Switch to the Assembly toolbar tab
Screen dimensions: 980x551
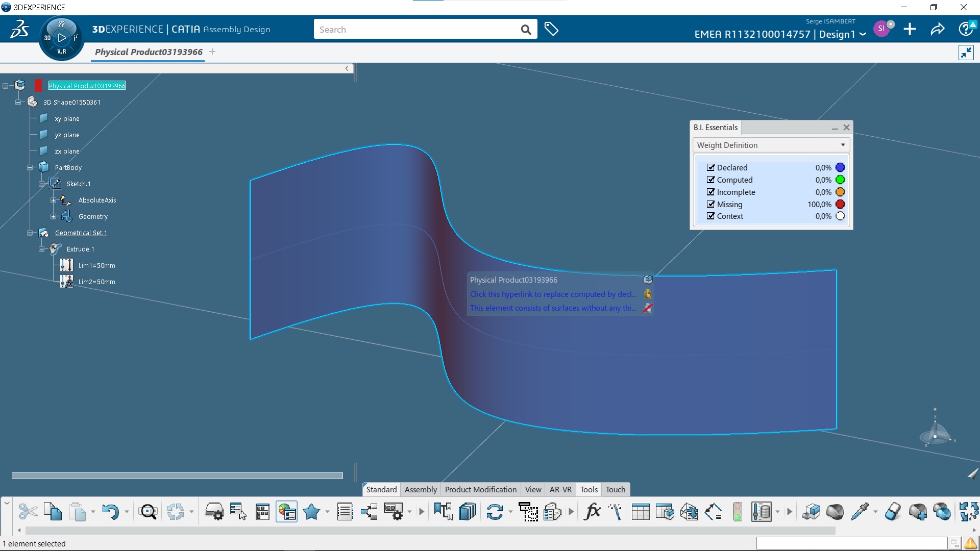pos(421,489)
